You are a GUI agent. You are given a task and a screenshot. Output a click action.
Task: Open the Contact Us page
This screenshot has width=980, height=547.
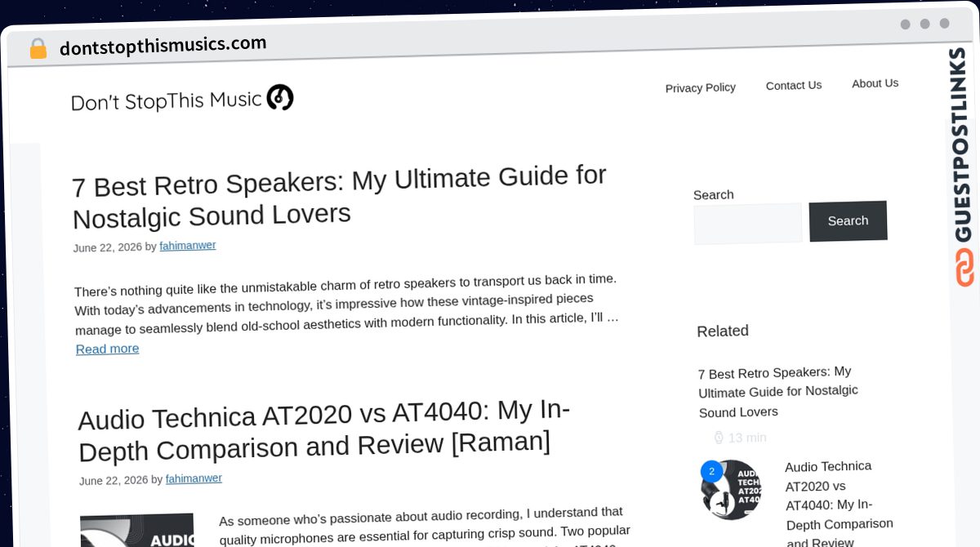[x=794, y=85]
